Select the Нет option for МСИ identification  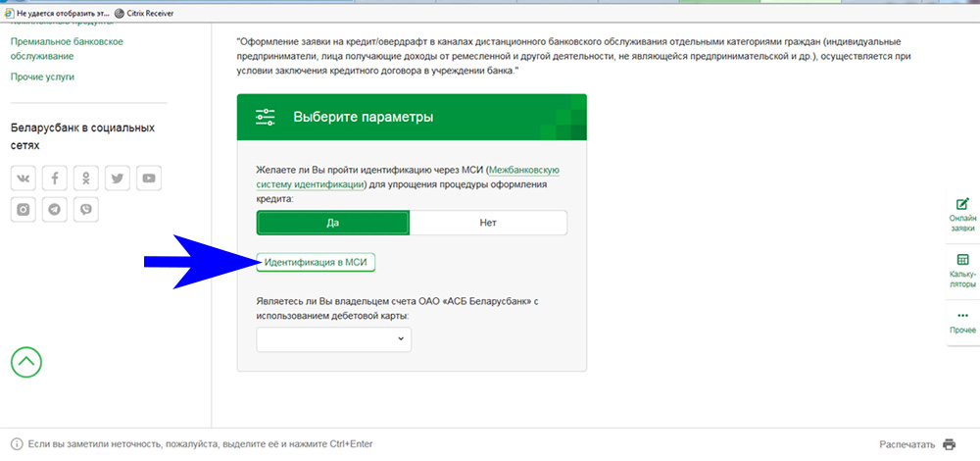488,223
